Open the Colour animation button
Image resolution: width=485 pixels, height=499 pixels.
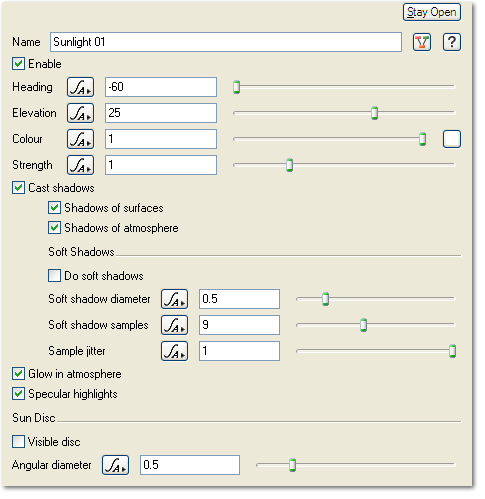pyautogui.click(x=80, y=139)
